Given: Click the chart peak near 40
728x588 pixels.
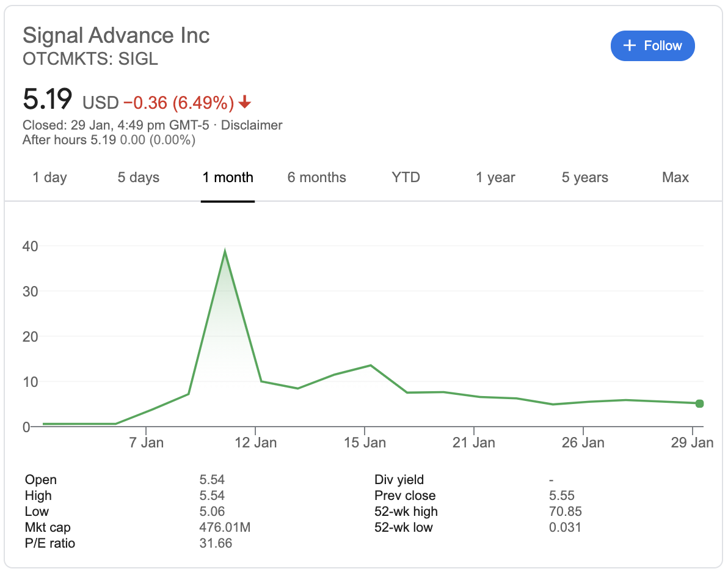Looking at the screenshot, I should [225, 252].
